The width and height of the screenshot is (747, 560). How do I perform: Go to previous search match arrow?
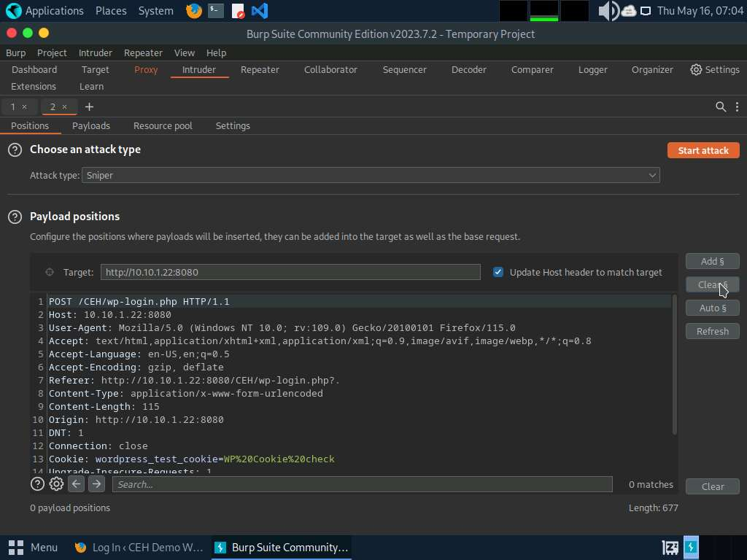tap(77, 484)
